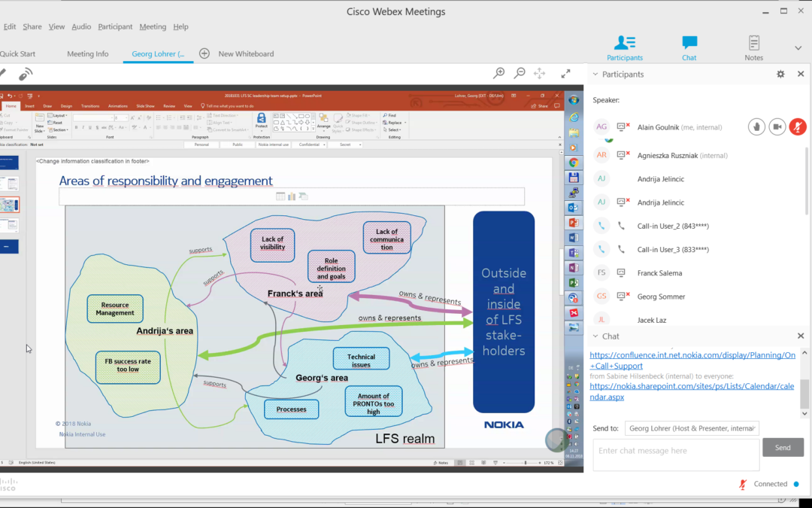812x508 pixels.
Task: Toggle the red microphone mute button
Action: click(798, 127)
